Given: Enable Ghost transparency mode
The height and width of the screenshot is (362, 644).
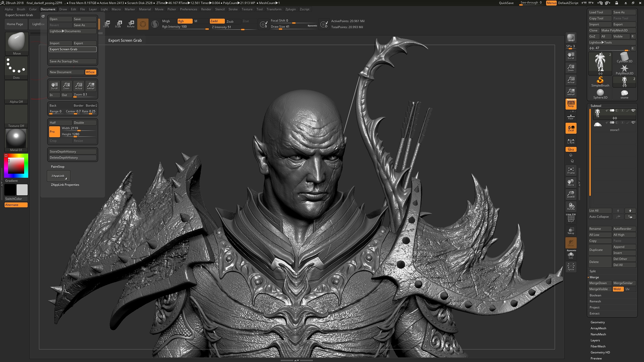Looking at the screenshot, I should (571, 243).
